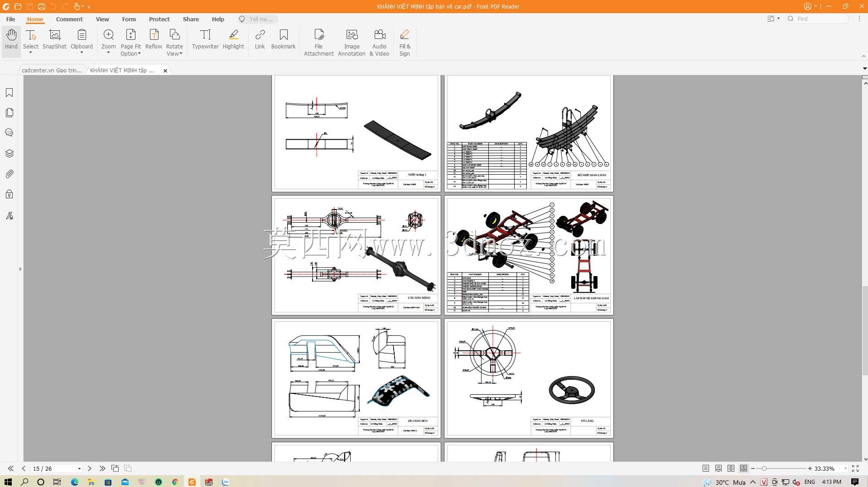Open the Help tab
The width and height of the screenshot is (868, 487).
click(218, 19)
